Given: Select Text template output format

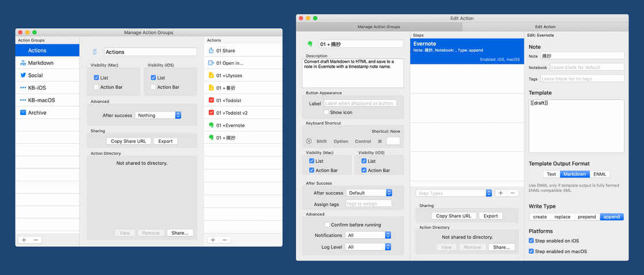Looking at the screenshot, I should (551, 174).
